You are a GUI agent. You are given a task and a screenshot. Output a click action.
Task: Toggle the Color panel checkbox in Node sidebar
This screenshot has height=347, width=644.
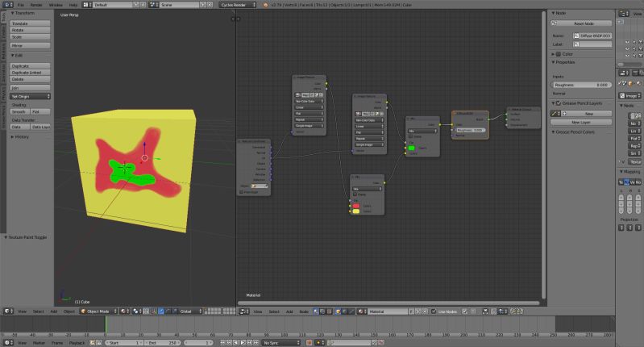(559, 54)
